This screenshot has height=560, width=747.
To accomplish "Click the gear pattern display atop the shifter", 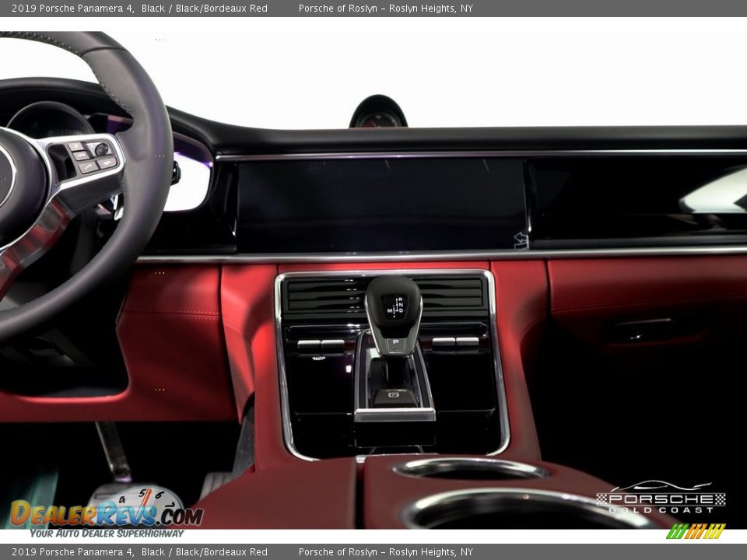I will coord(394,306).
